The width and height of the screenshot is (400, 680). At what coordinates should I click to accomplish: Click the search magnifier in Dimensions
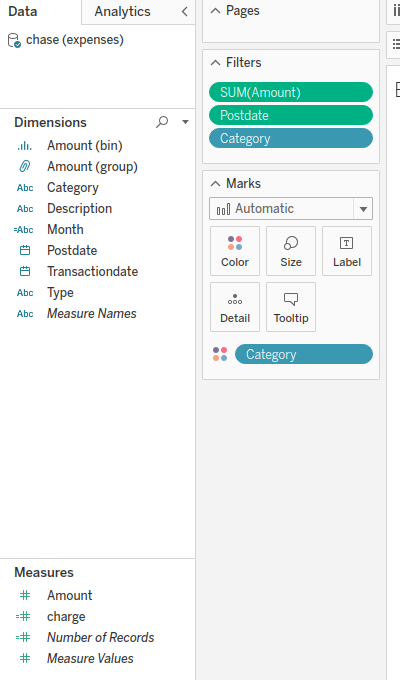(162, 122)
